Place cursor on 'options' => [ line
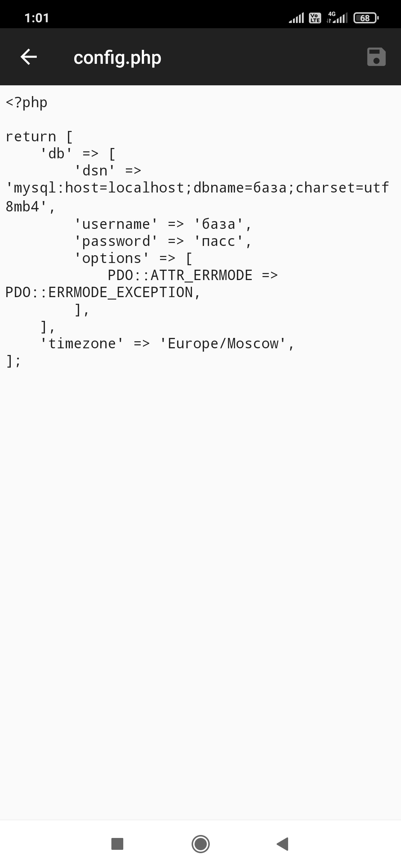Screen dimensions: 401x868 point(133,258)
